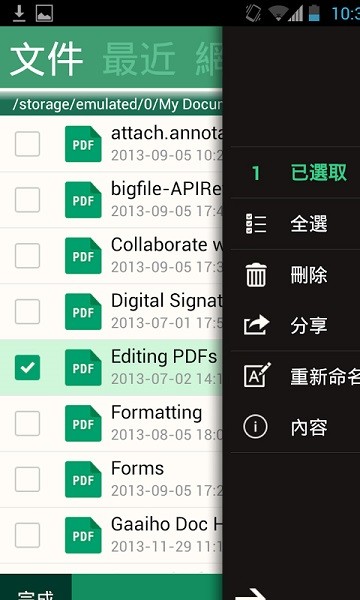Select the Gaaiho Doc file name

click(167, 524)
